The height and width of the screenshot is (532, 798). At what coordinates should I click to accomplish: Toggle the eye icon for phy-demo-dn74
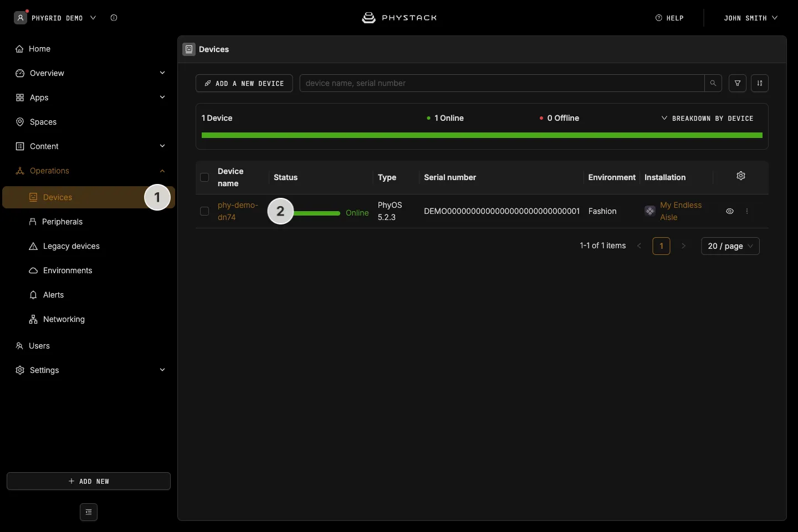click(x=730, y=211)
